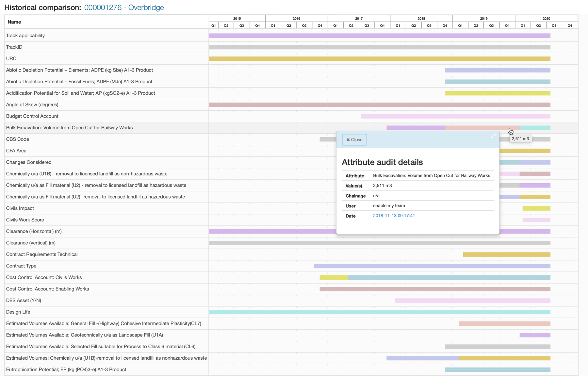Select 'Bulk Excavation: Volume from Open Cut' row name

point(69,128)
